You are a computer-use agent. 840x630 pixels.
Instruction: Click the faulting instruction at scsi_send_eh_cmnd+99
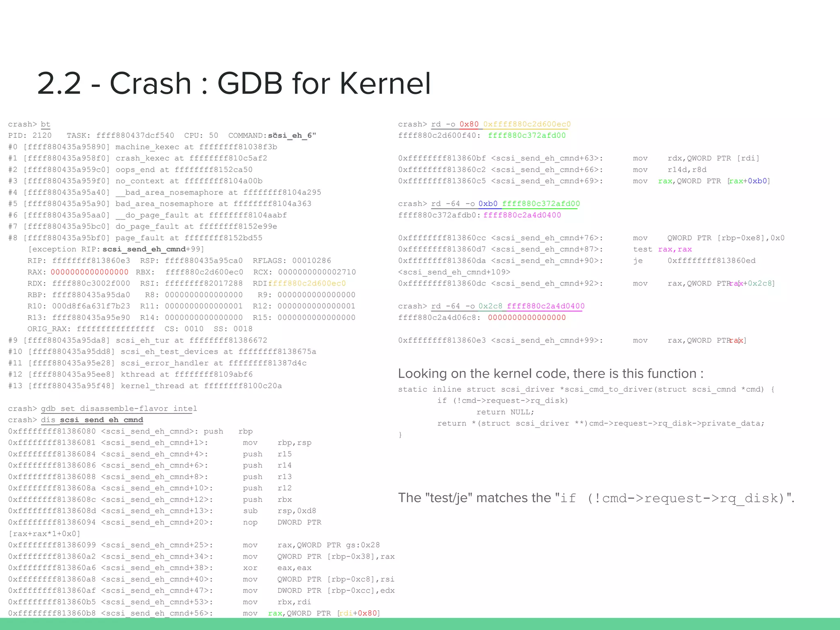[572, 340]
